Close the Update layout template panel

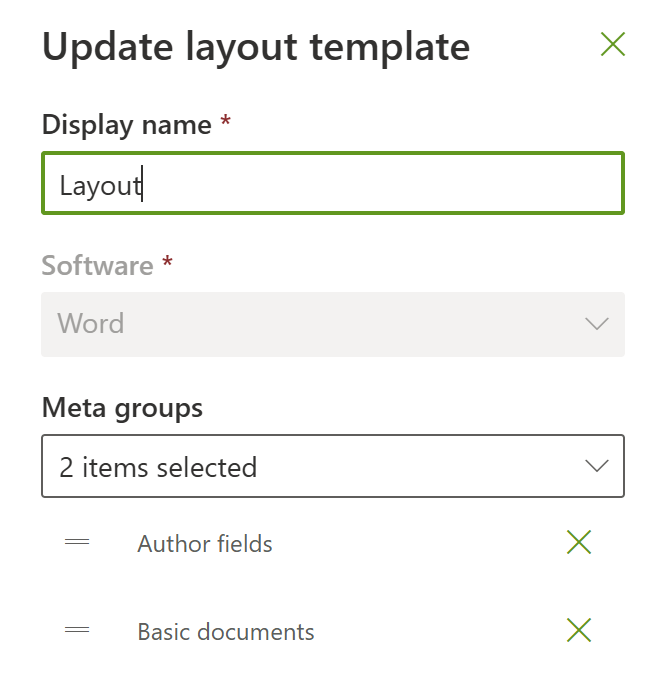click(x=612, y=44)
